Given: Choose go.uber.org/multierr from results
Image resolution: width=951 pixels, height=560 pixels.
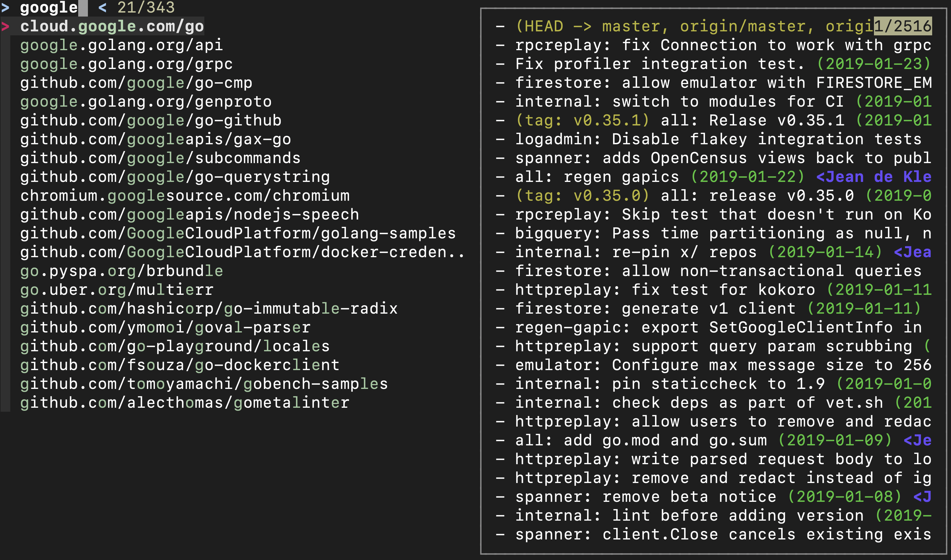Looking at the screenshot, I should pos(117,290).
